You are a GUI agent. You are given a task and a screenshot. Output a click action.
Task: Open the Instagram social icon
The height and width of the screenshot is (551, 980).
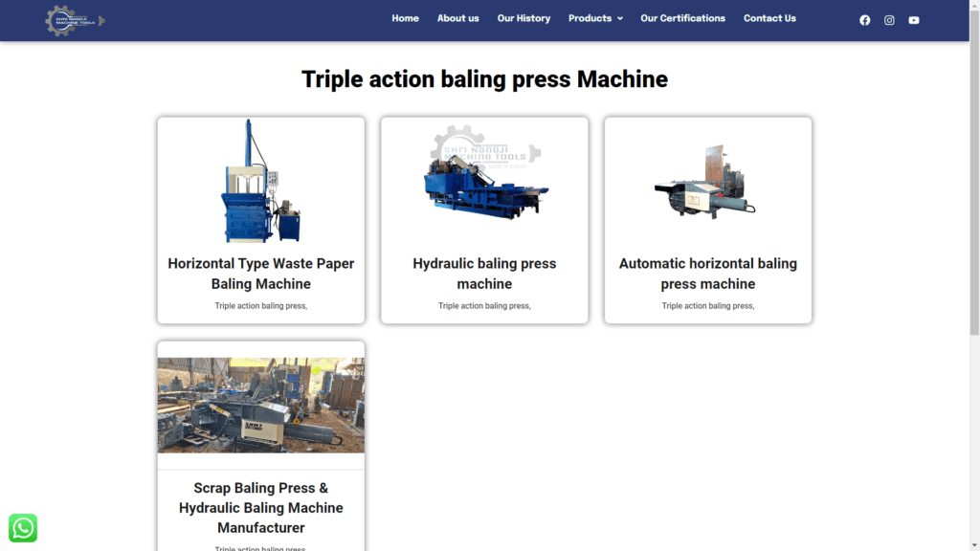point(889,20)
